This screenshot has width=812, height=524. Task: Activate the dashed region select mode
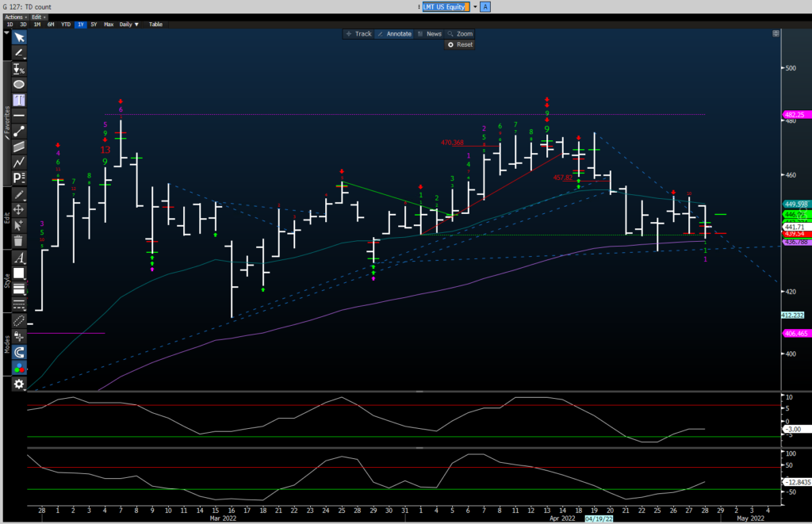click(19, 321)
